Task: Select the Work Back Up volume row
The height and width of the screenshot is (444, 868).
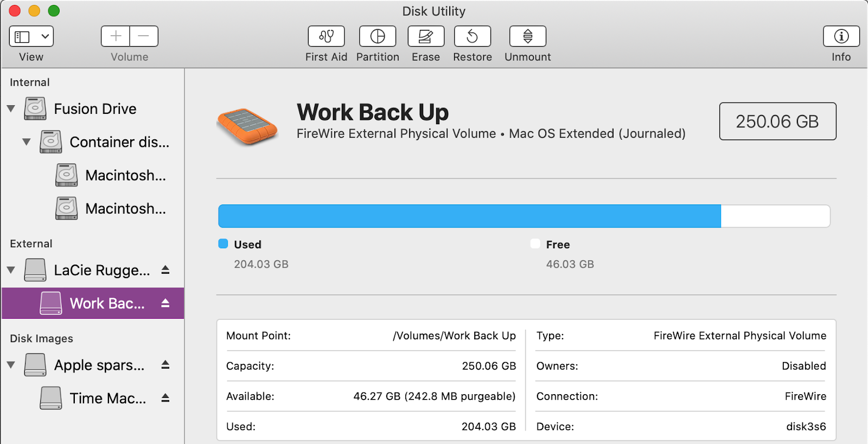Action: [93, 303]
